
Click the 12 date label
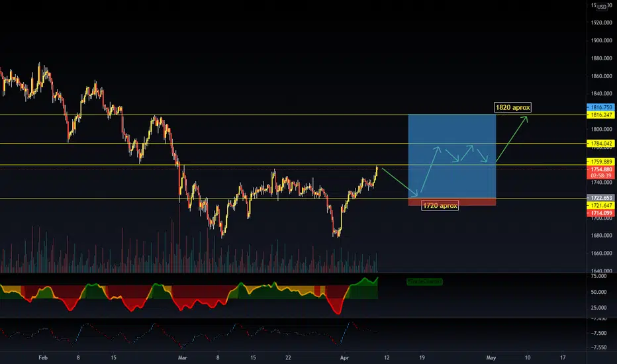click(387, 357)
